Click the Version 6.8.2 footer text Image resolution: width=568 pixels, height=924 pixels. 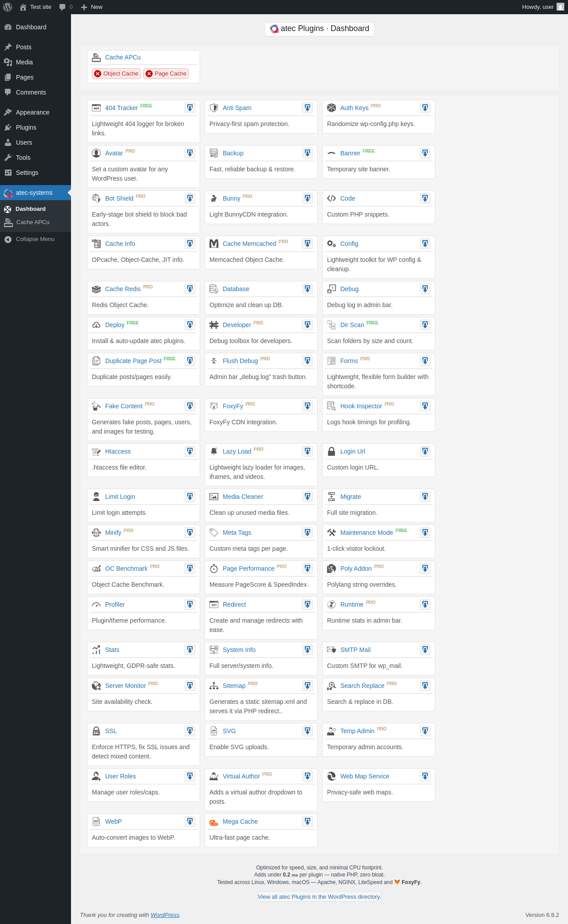point(542,915)
